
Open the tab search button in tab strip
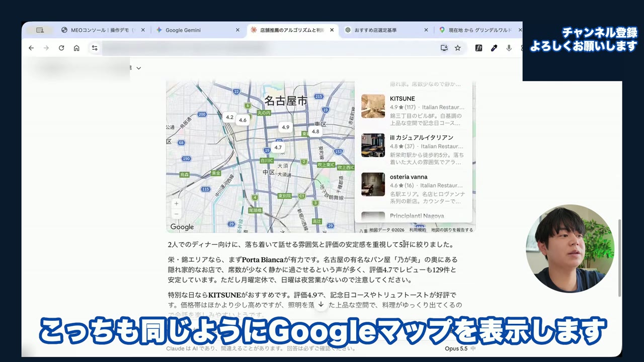tap(40, 30)
